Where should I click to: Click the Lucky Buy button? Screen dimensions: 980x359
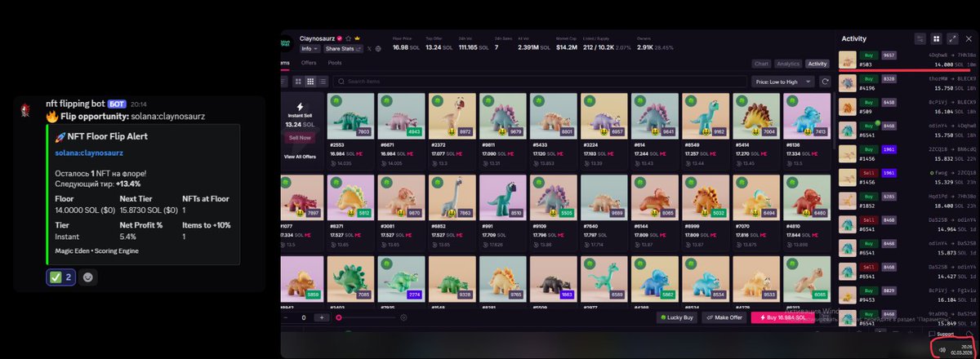tap(677, 317)
